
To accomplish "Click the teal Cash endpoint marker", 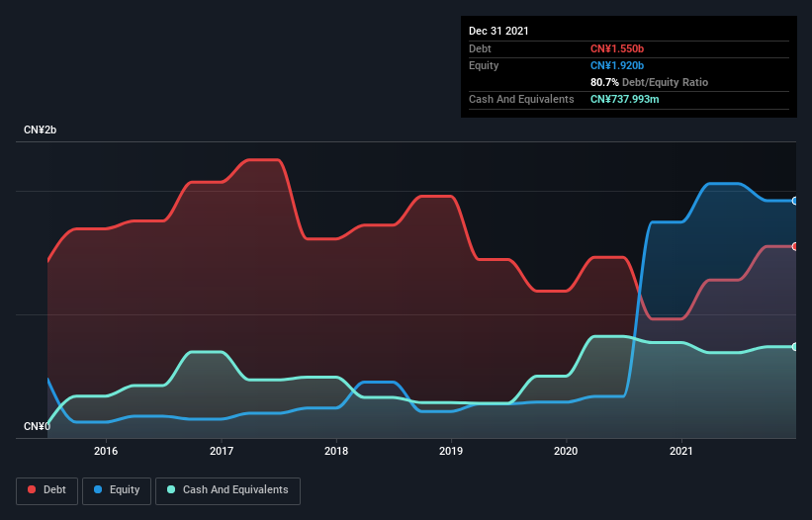I will click(x=795, y=347).
